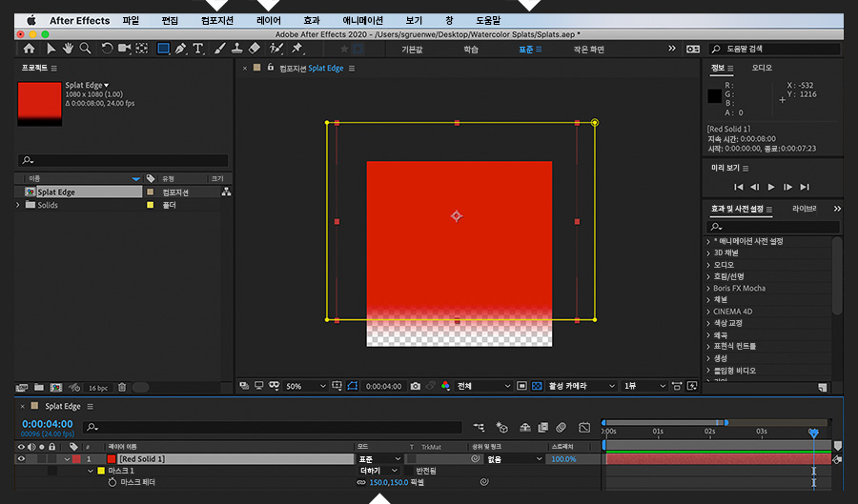Click the Puppet Pin tool

coord(296,49)
